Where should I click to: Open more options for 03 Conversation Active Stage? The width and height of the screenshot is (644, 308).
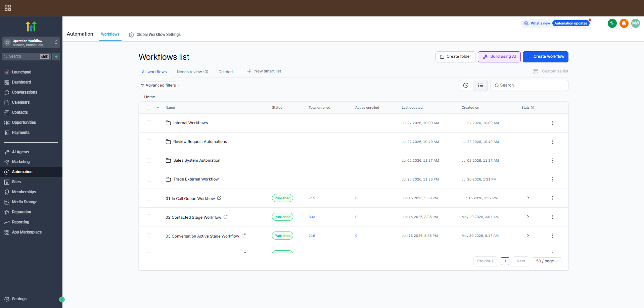553,236
